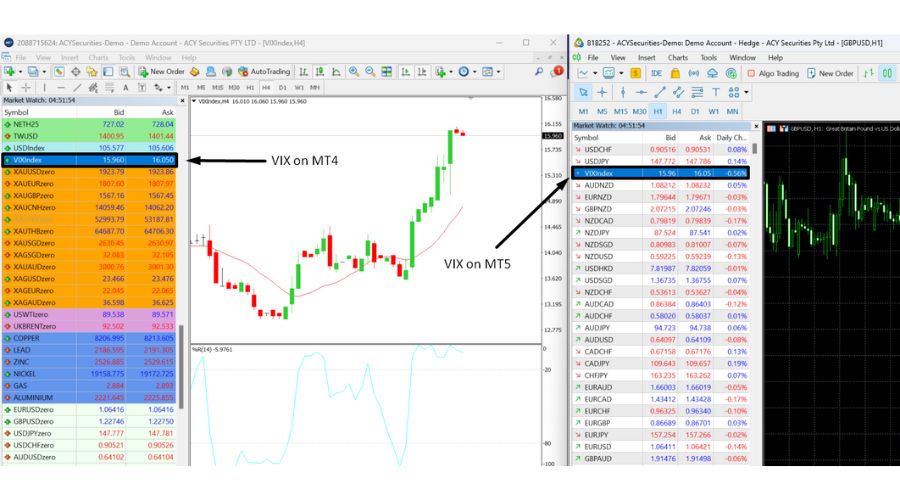Select the crosshair tool in MT5
The height and width of the screenshot is (500, 900).
tap(600, 92)
